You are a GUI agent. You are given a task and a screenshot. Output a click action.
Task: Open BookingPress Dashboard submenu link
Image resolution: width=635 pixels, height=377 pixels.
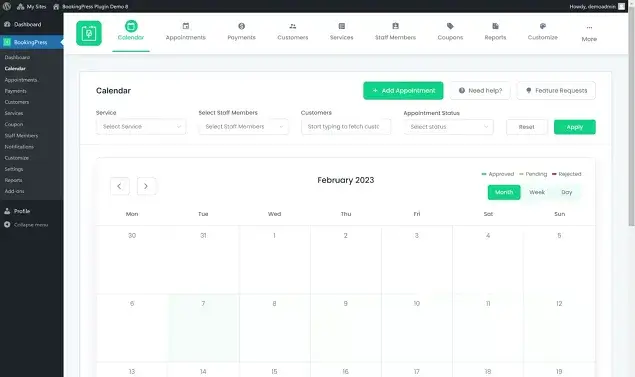pyautogui.click(x=17, y=58)
